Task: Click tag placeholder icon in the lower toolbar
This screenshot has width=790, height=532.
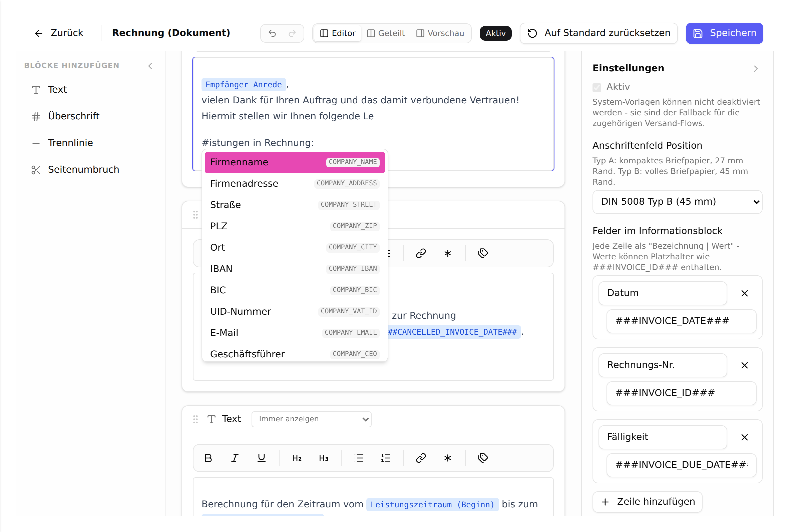Action: 483,458
